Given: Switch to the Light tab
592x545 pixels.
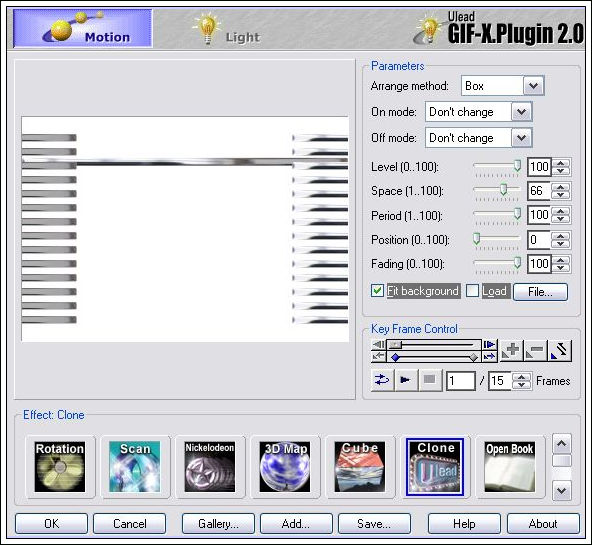Looking at the screenshot, I should (x=227, y=29).
